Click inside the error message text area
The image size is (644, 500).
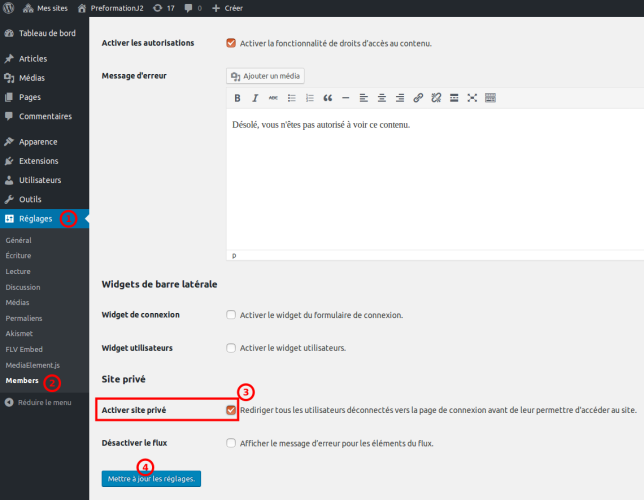tap(430, 180)
